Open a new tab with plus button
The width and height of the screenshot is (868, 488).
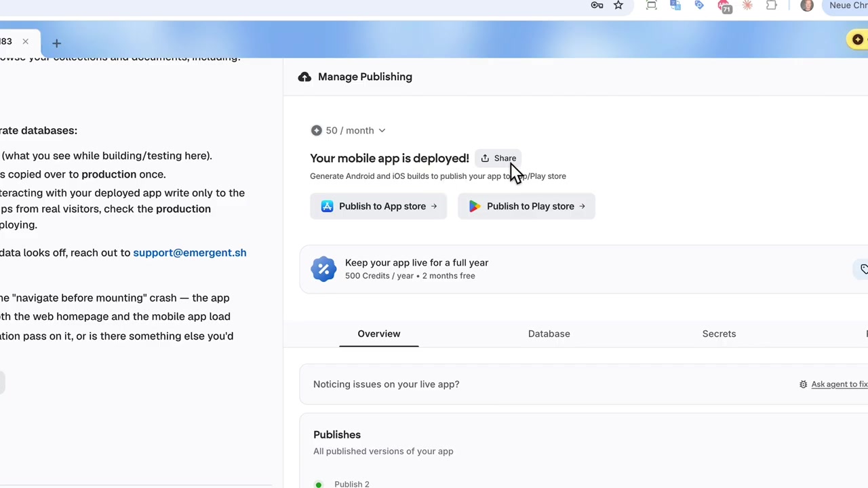coord(57,43)
